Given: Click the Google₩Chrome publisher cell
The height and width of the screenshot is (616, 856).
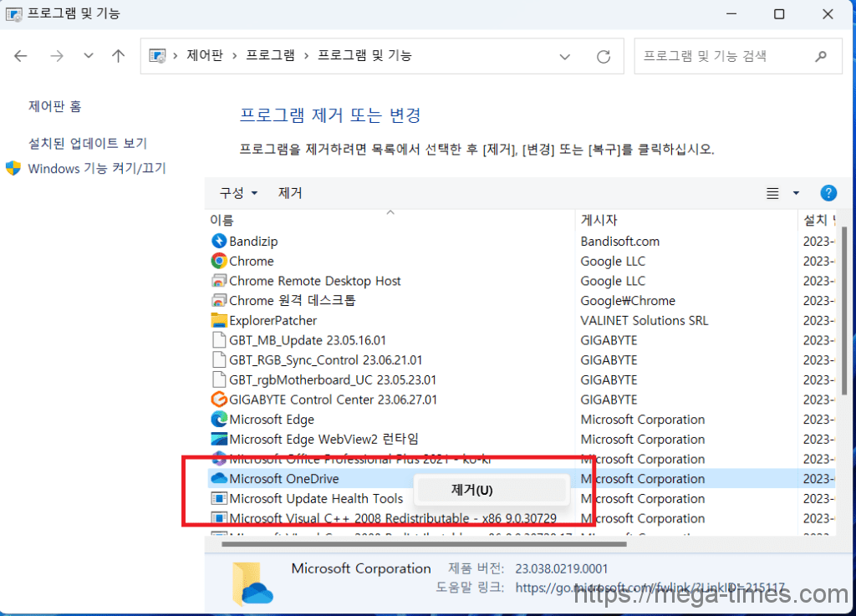Looking at the screenshot, I should pyautogui.click(x=628, y=301).
